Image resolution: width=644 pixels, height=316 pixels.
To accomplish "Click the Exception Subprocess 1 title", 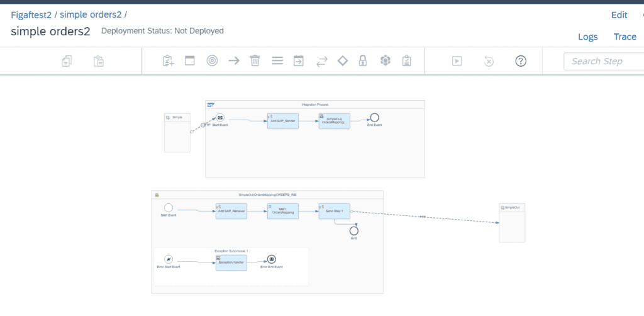I will (x=231, y=251).
